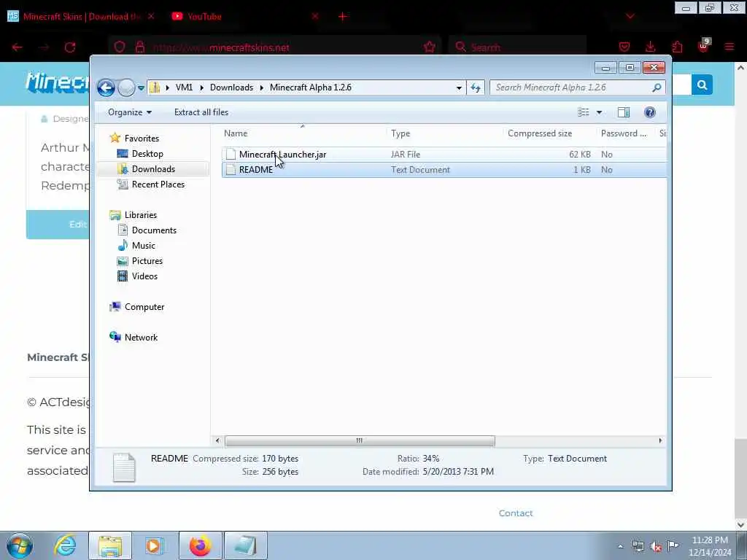Open the Pictures library

pyautogui.click(x=147, y=261)
